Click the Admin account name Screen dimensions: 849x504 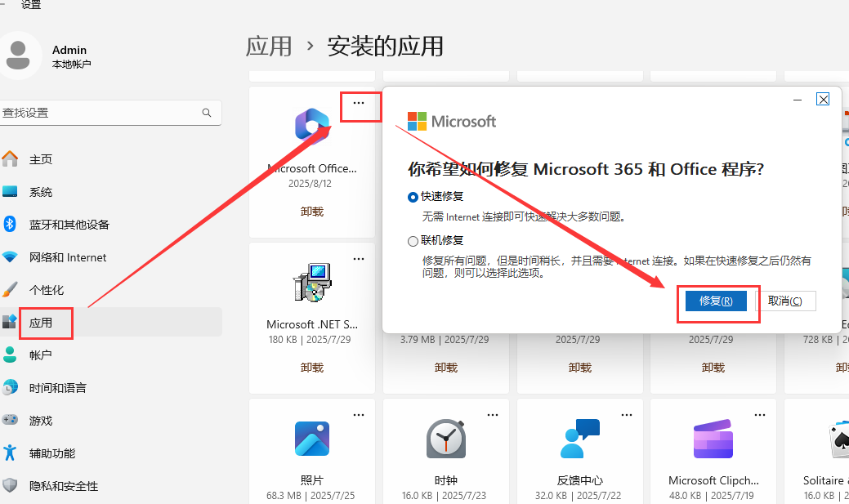pos(69,50)
